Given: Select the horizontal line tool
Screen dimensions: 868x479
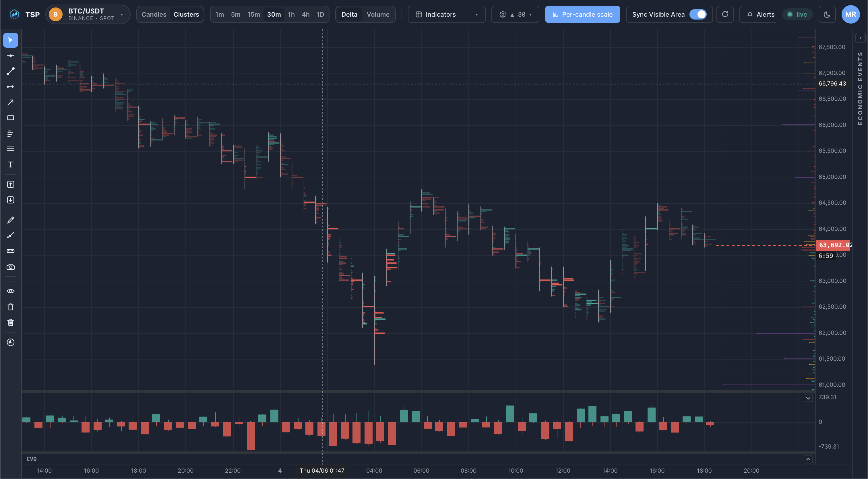Looking at the screenshot, I should 10,56.
